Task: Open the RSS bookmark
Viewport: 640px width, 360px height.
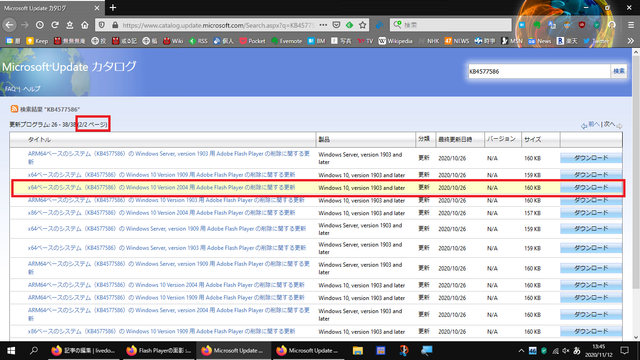Action: (198, 41)
